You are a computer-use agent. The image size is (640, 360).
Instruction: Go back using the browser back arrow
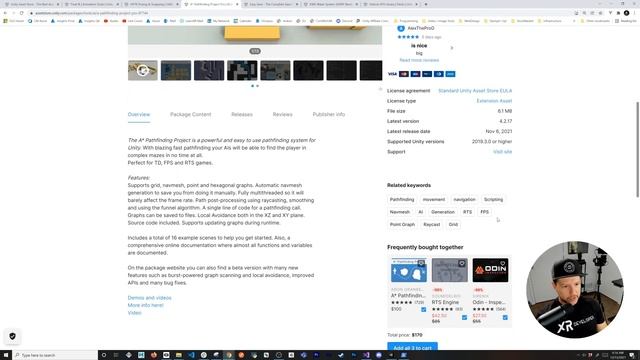pyautogui.click(x=5, y=13)
